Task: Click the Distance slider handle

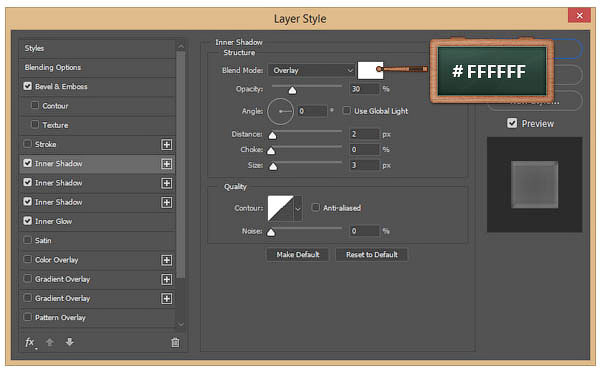Action: click(x=272, y=135)
